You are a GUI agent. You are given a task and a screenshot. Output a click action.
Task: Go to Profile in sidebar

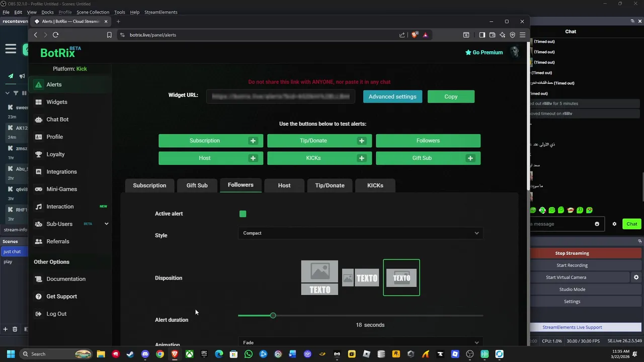(x=70, y=137)
